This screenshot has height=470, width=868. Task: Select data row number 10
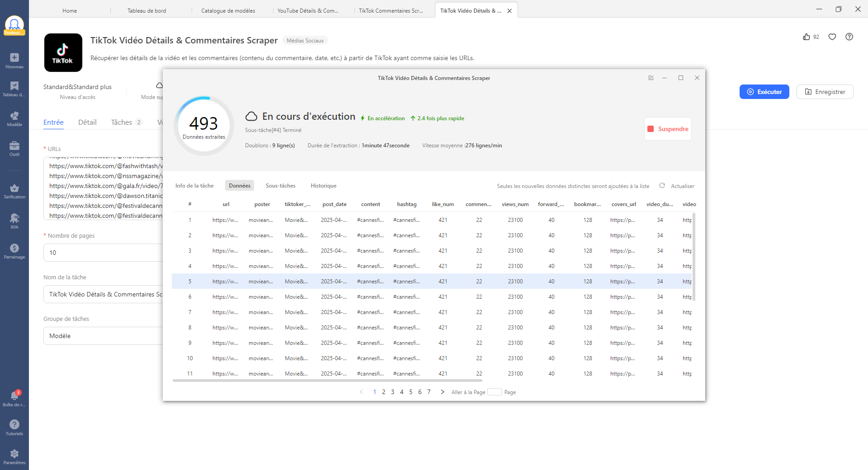click(x=432, y=358)
